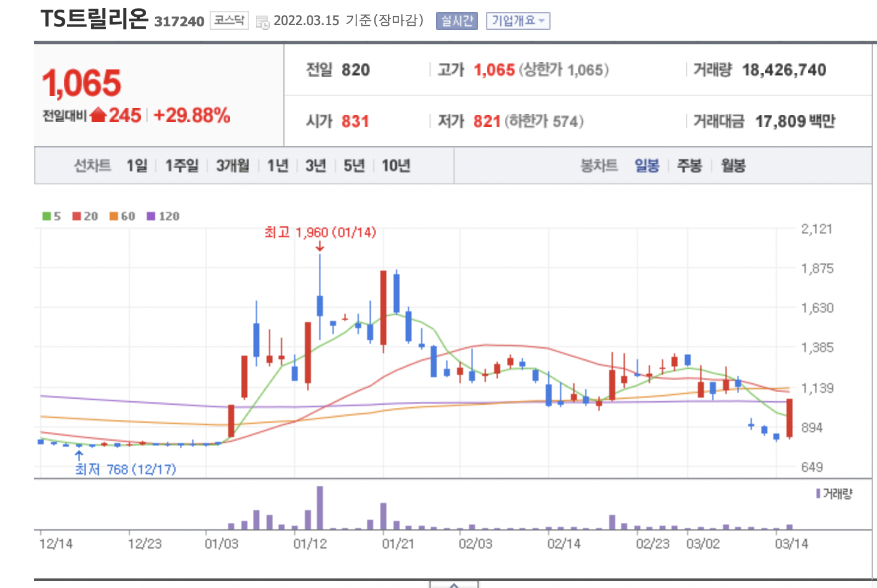
Task: Select the 1일 line chart tab
Action: point(137,165)
